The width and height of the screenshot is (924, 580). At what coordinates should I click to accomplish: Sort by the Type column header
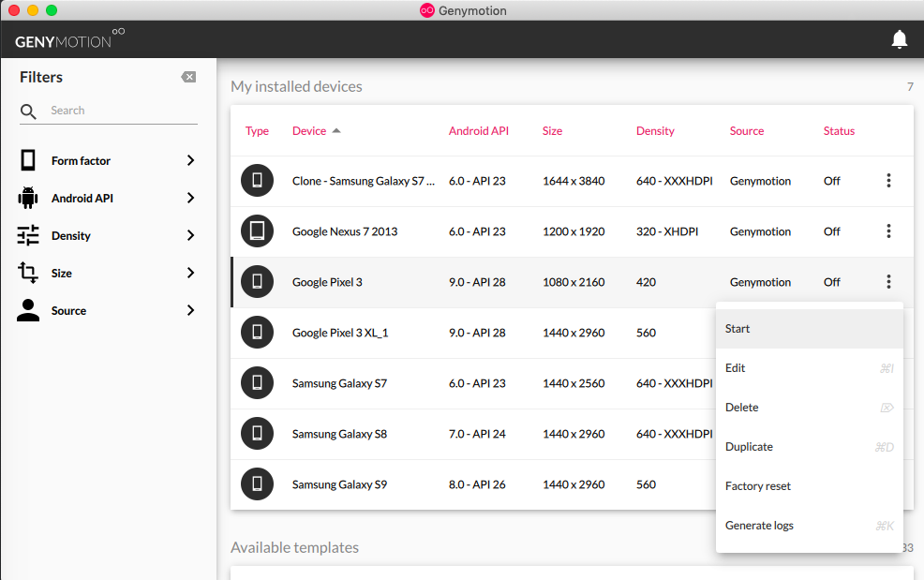point(257,131)
